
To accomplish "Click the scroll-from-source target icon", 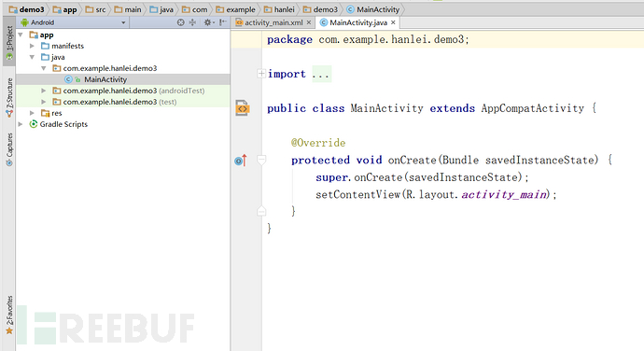I will (181, 22).
